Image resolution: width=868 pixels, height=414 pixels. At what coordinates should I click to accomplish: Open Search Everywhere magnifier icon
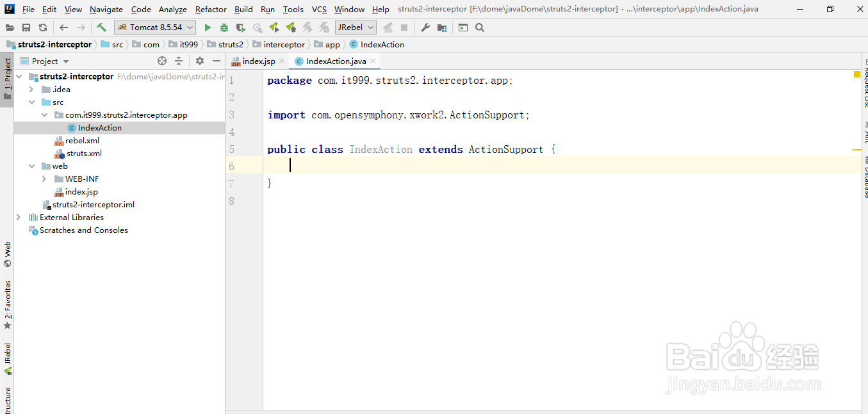480,28
